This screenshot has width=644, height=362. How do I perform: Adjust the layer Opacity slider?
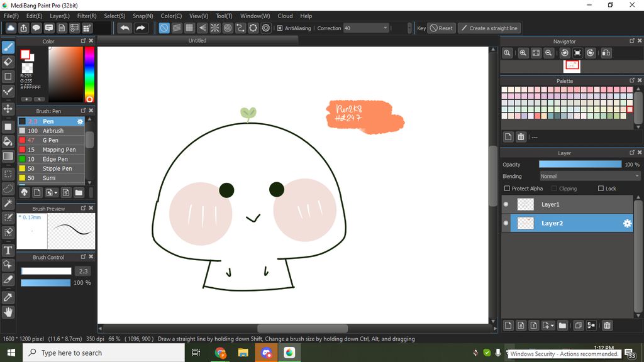580,164
